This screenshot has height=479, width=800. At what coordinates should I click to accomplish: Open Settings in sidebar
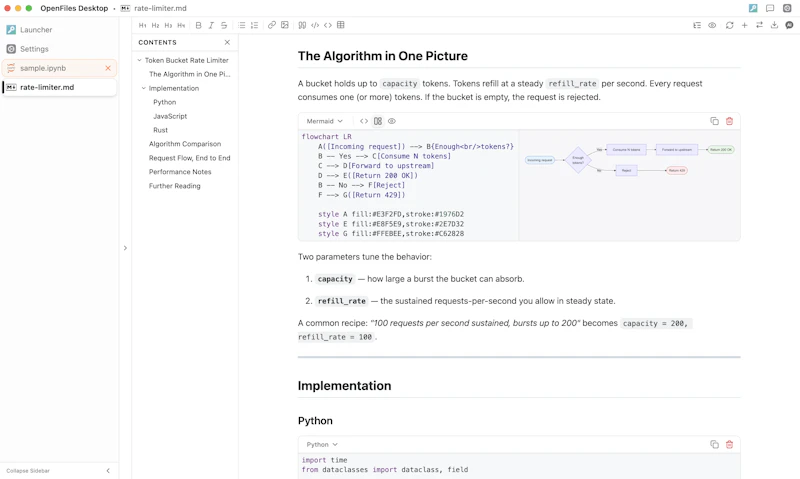click(59, 49)
